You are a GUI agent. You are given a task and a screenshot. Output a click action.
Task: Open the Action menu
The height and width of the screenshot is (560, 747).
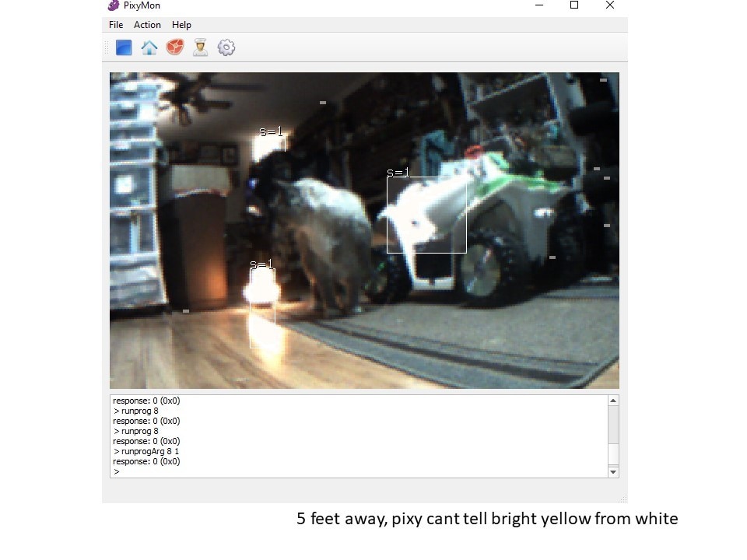[147, 25]
